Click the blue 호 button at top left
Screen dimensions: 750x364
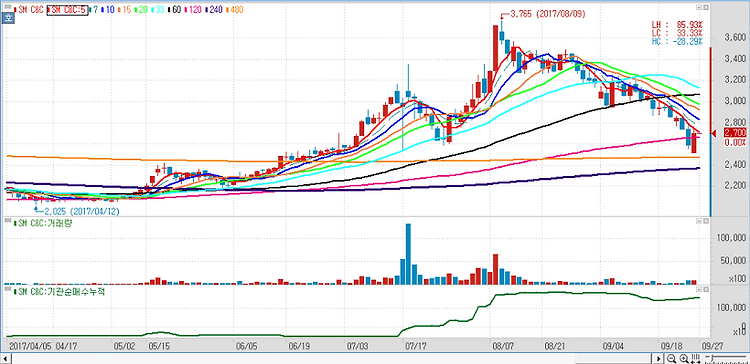[7, 18]
